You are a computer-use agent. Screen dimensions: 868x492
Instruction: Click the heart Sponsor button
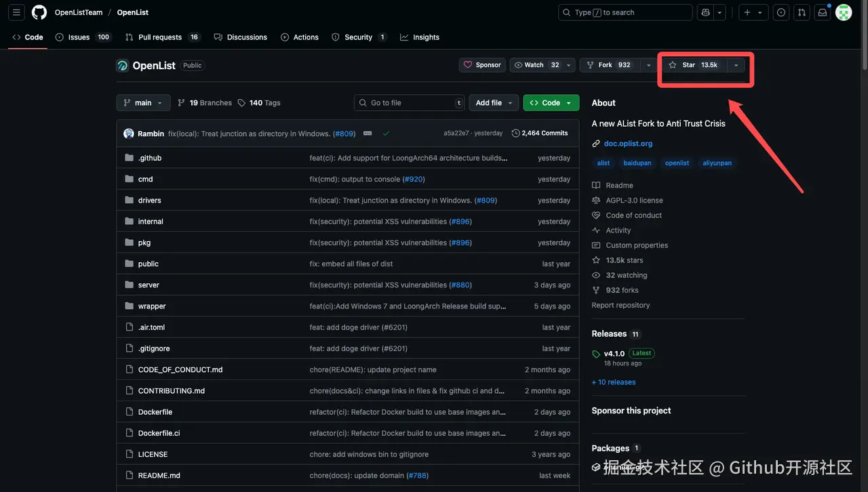pyautogui.click(x=482, y=65)
